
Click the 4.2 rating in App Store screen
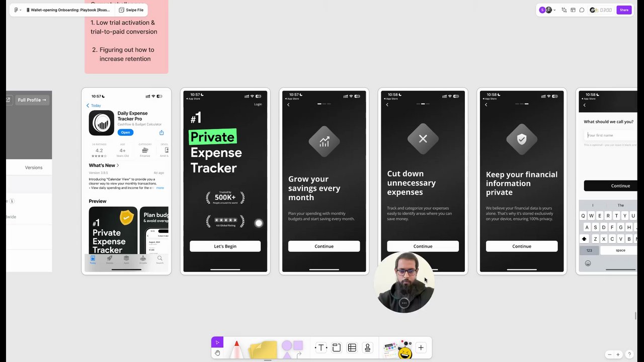click(99, 150)
